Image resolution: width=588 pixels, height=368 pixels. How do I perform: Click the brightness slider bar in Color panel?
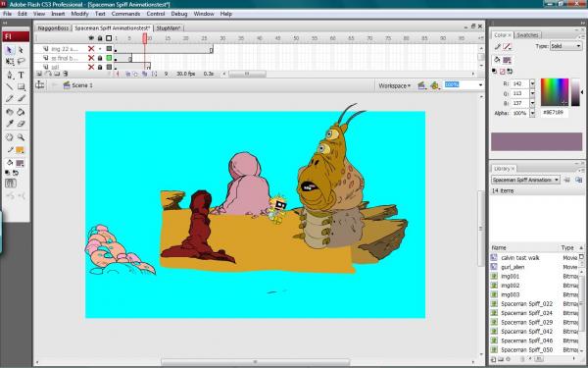pyautogui.click(x=575, y=92)
